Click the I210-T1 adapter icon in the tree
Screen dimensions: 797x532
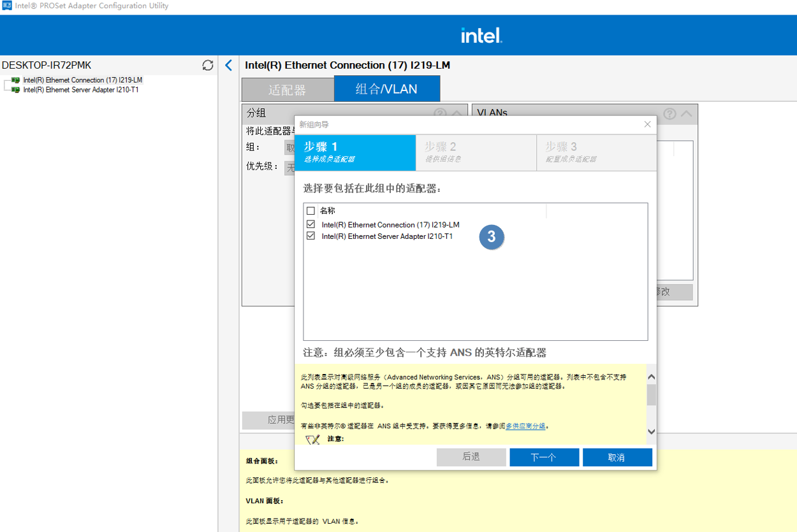15,90
